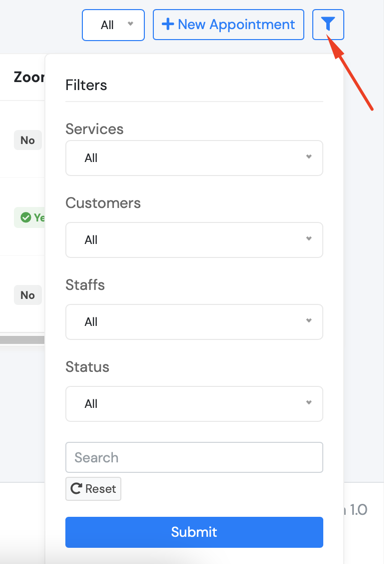This screenshot has width=384, height=564.
Task: Click the Reset button
Action: [x=93, y=489]
